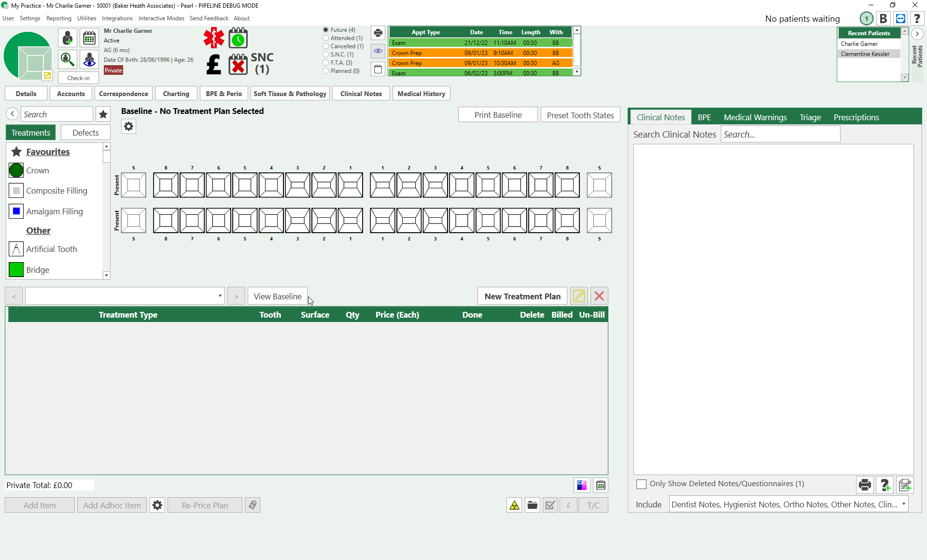Click the favourites star icon near Search
This screenshot has height=560, width=927.
pyautogui.click(x=103, y=114)
